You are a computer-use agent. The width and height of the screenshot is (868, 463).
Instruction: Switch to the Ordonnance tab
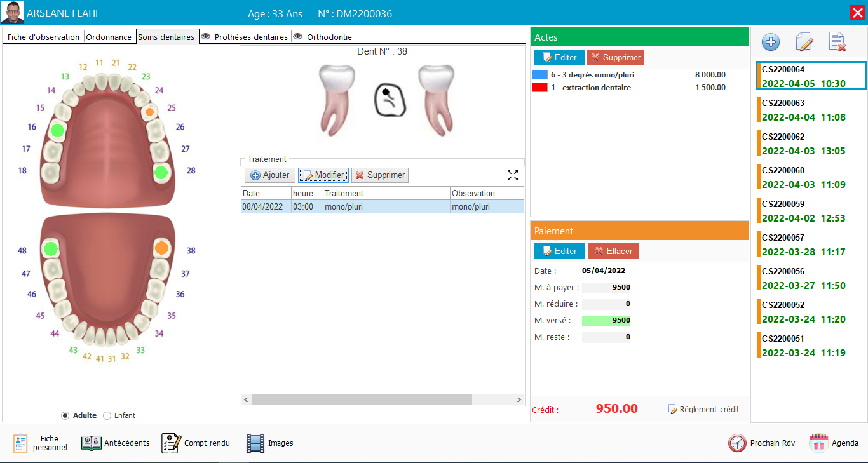[109, 37]
